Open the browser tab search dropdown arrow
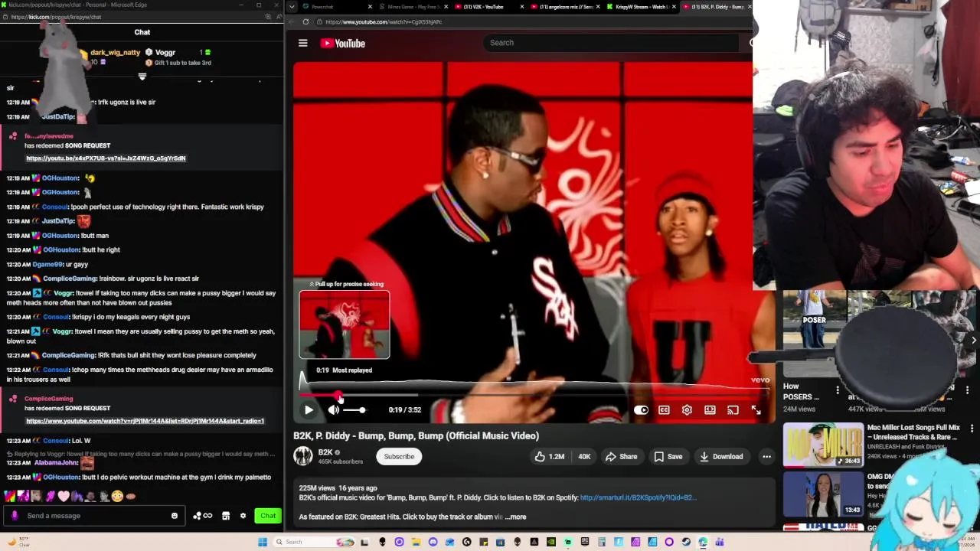Screen dimensions: 980x551 (x=292, y=7)
